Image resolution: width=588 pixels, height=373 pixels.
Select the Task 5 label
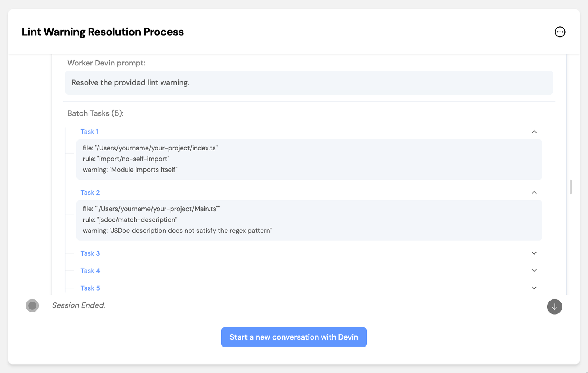click(x=90, y=288)
